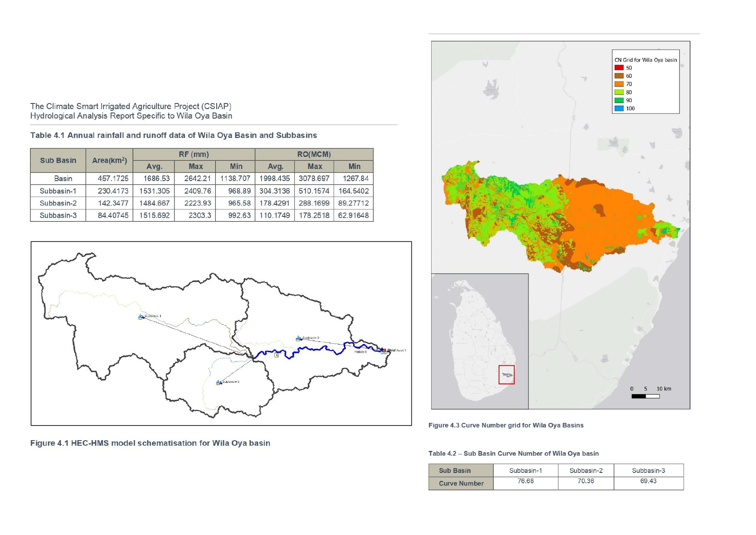Viewport: 756px width, 535px height.
Task: Click the Reach-1 label on the river
Action: point(360,352)
